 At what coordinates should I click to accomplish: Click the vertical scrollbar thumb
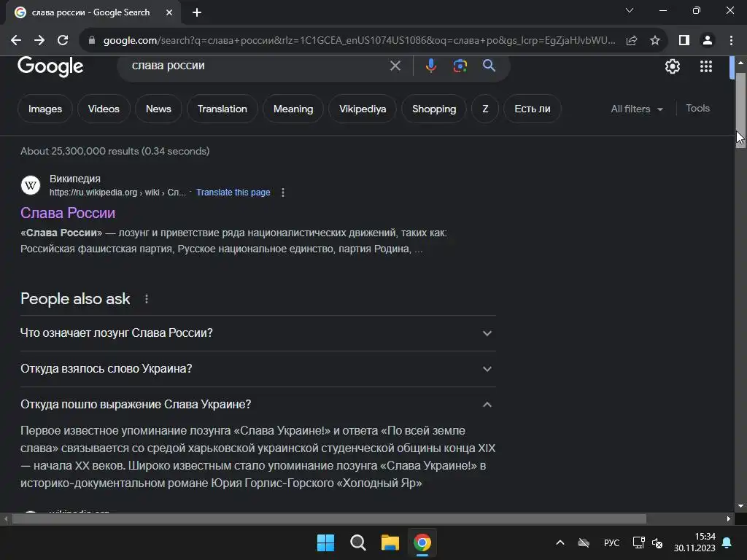click(x=740, y=111)
